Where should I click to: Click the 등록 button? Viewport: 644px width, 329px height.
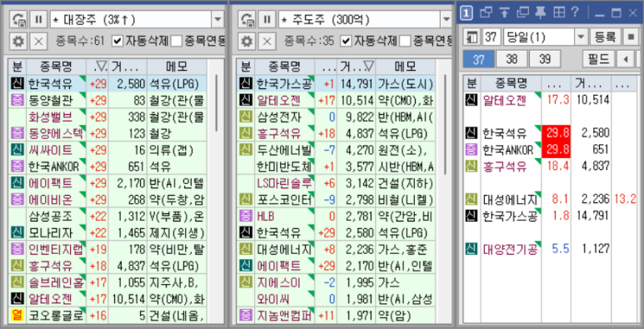click(605, 37)
